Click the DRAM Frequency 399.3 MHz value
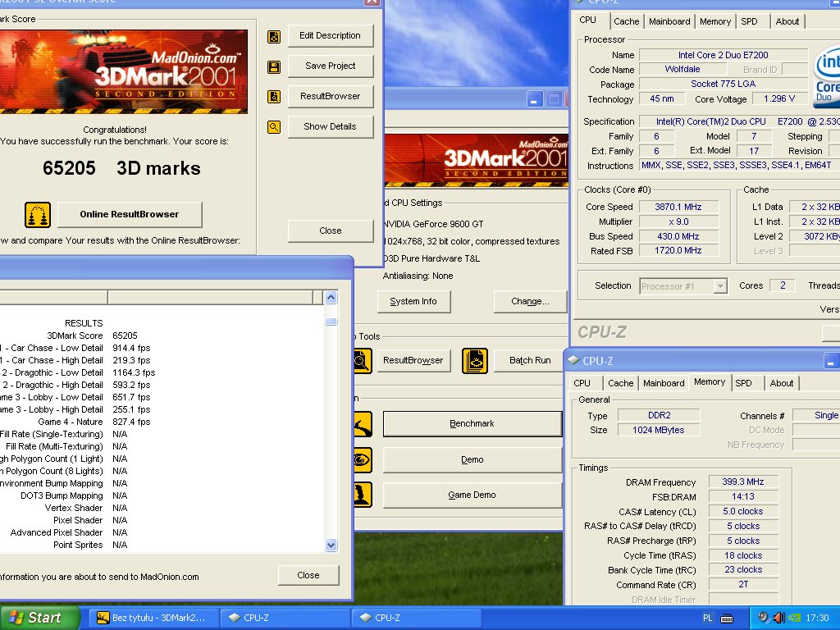 pos(743,482)
